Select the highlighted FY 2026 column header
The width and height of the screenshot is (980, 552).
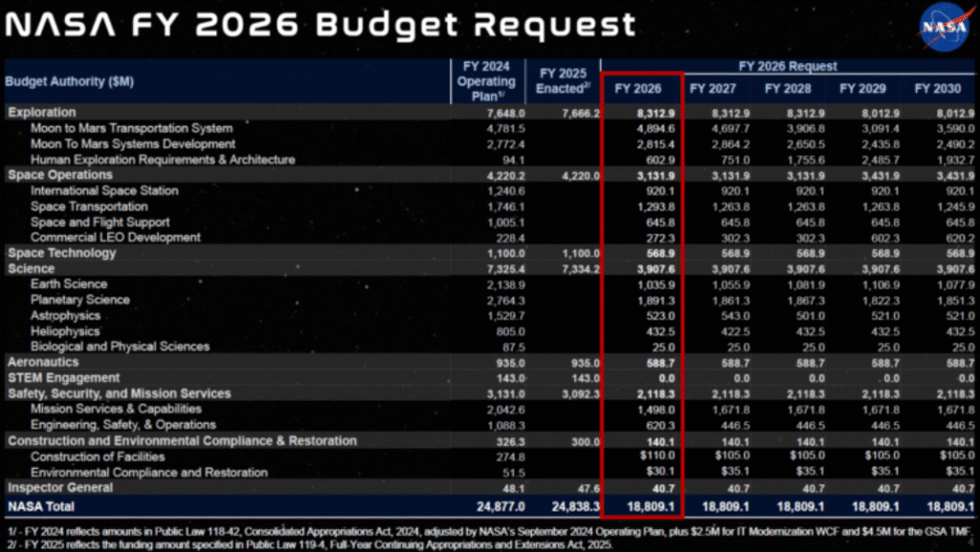638,89
